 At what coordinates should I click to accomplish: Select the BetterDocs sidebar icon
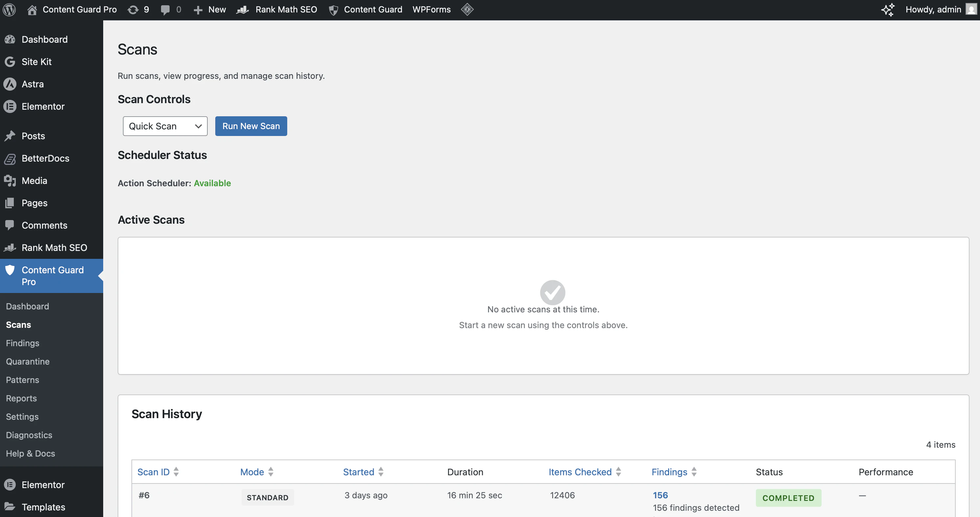coord(10,158)
